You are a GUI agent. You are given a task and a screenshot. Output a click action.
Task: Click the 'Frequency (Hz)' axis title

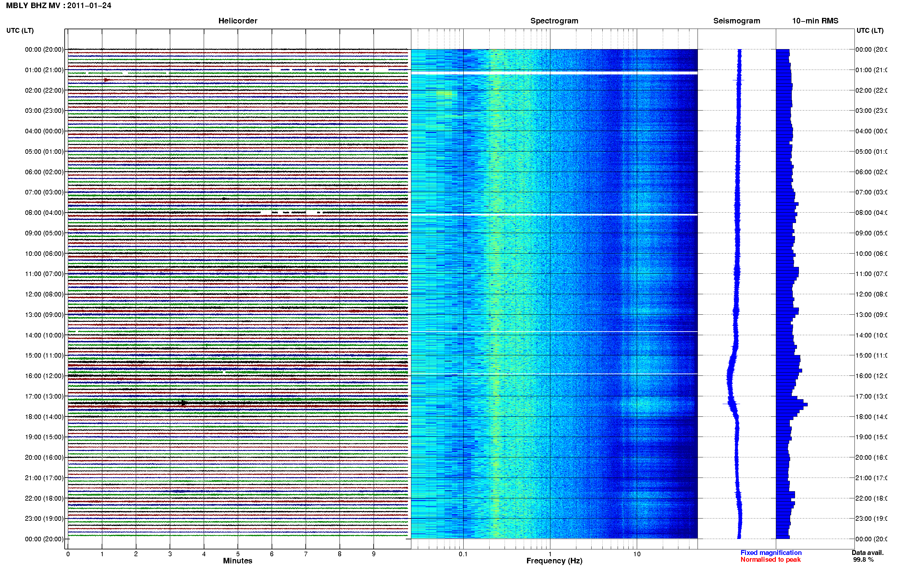point(554,561)
